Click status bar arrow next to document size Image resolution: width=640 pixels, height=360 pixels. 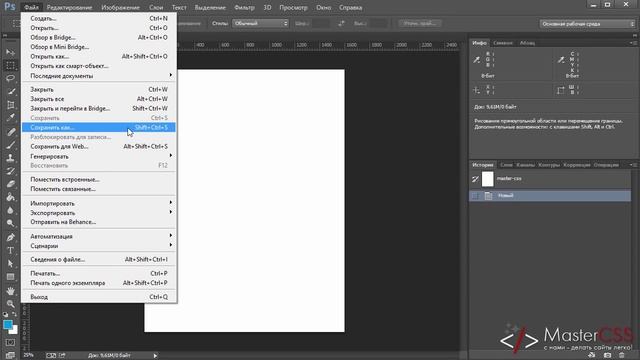pyautogui.click(x=155, y=356)
